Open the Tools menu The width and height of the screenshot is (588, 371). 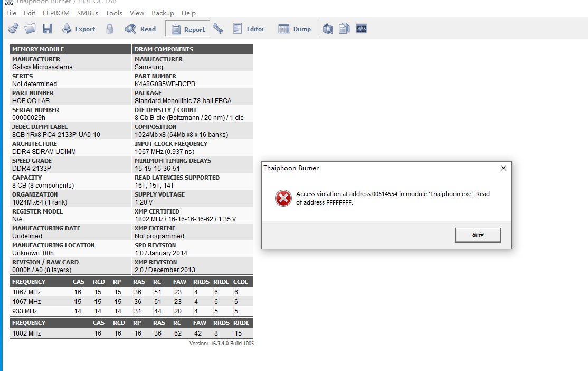click(x=113, y=13)
